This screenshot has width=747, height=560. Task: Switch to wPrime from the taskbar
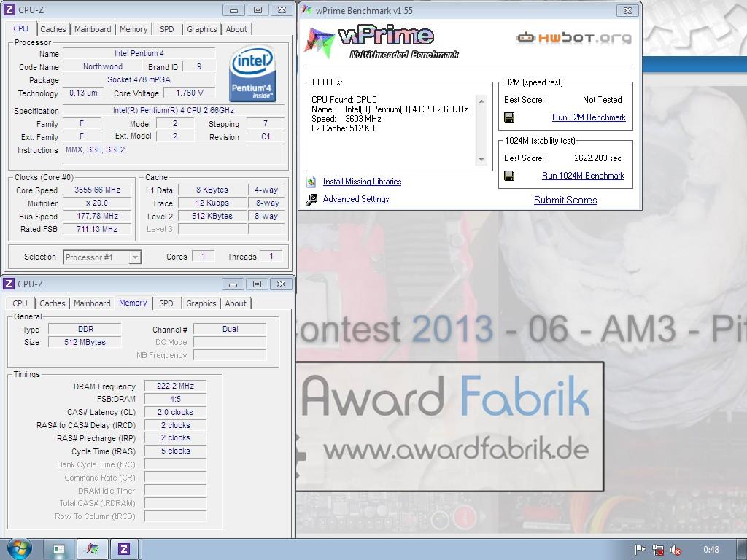coord(93,550)
